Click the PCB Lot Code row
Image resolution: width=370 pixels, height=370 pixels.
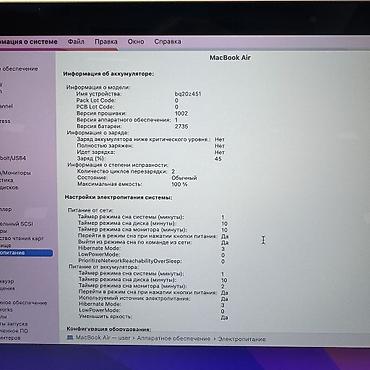[x=127, y=107]
